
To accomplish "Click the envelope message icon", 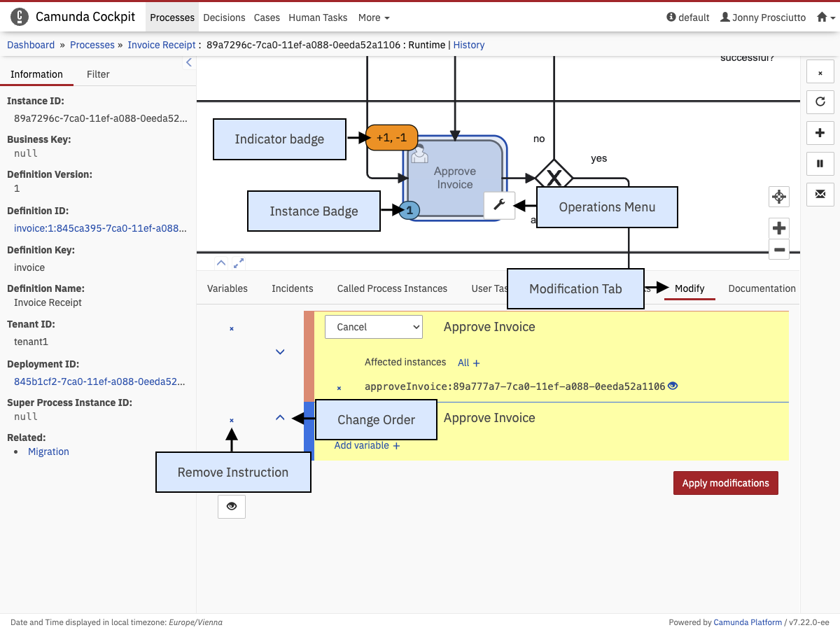I will [x=820, y=193].
